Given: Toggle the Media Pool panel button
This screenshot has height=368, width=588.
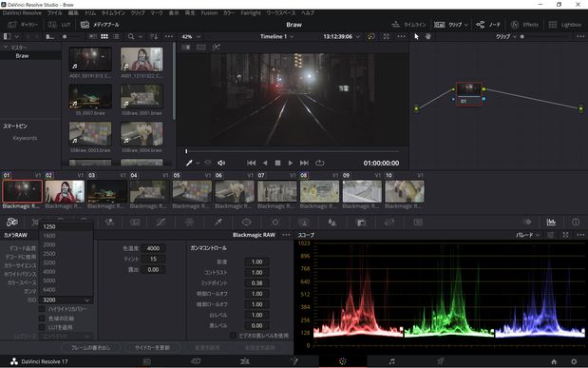Looking at the screenshot, I should (100, 25).
